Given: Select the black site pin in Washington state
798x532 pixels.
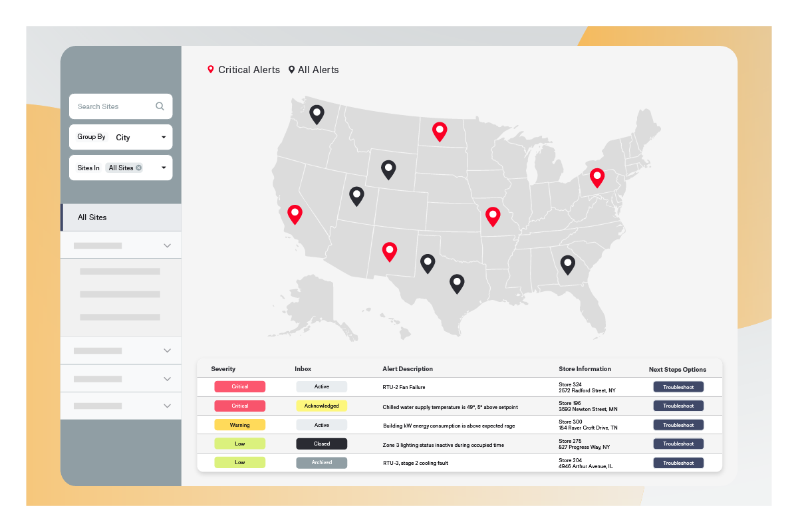Looking at the screenshot, I should [x=317, y=114].
